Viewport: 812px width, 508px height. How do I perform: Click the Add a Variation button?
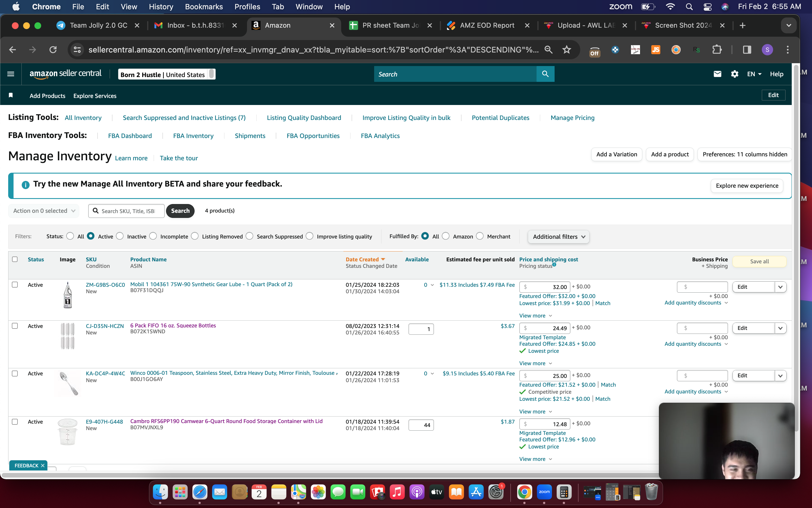[616, 155]
